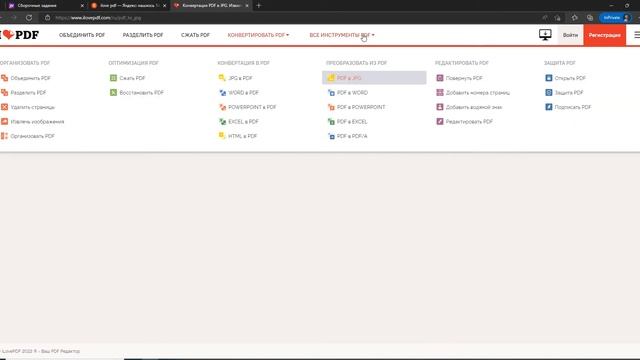Click the PDF в POWERPOINT icon
Viewport: 640px width, 360px height.
(331, 107)
